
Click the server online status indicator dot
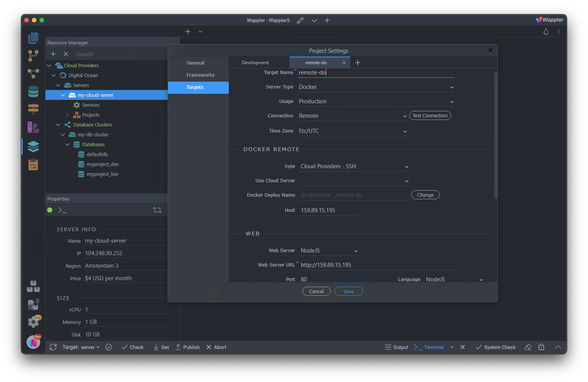coord(50,210)
